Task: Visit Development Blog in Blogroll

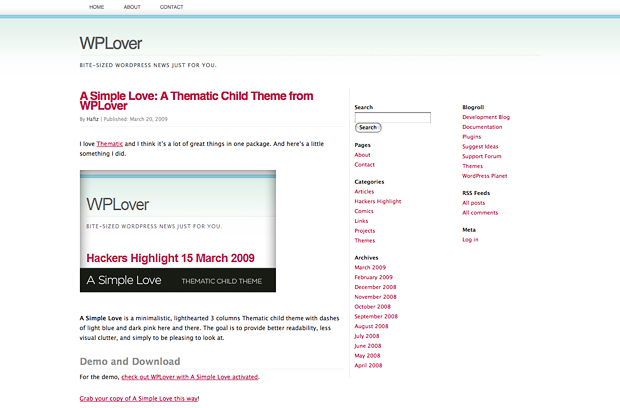Action: (x=486, y=117)
